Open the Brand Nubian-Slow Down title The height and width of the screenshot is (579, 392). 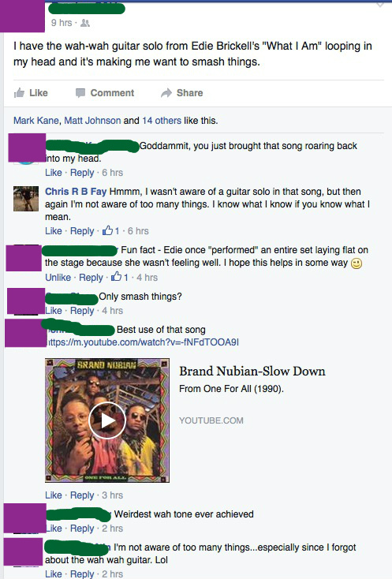coord(252,371)
